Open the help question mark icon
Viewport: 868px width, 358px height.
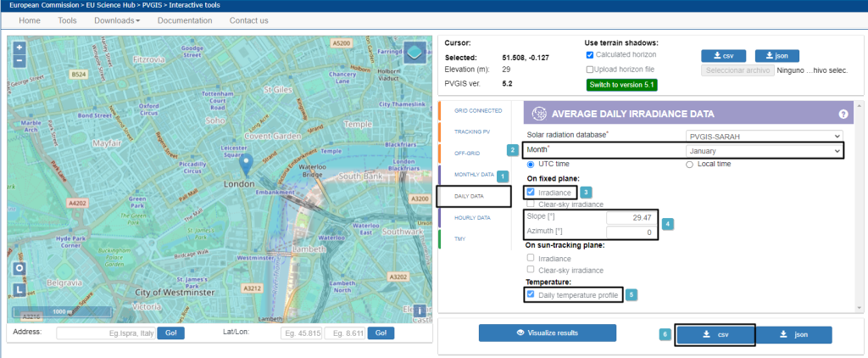point(843,115)
